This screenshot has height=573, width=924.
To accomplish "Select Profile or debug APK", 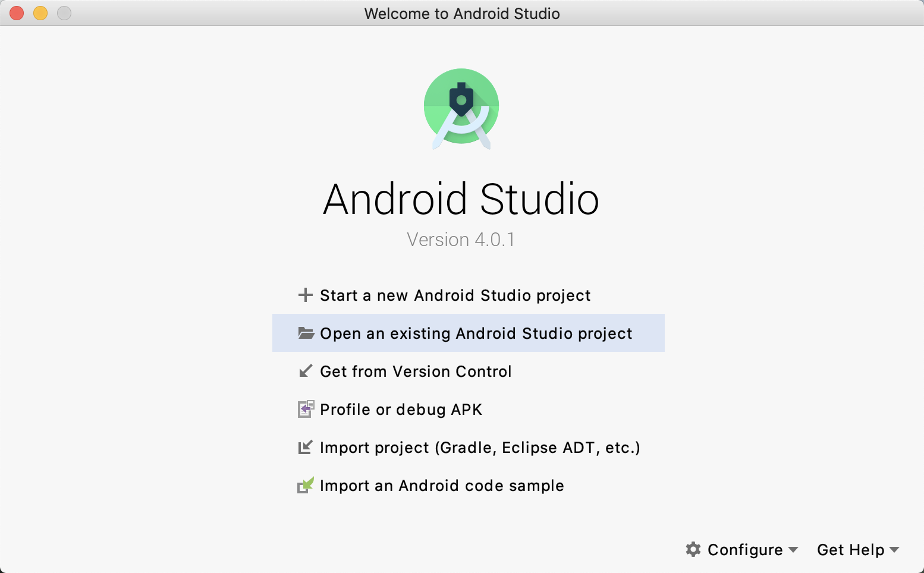I will pos(401,409).
